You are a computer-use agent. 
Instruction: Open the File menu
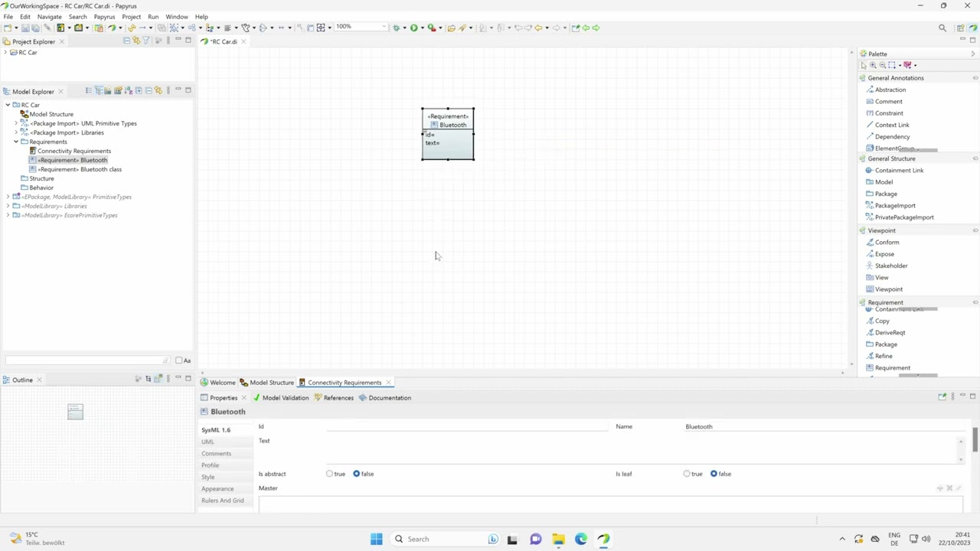(x=8, y=17)
